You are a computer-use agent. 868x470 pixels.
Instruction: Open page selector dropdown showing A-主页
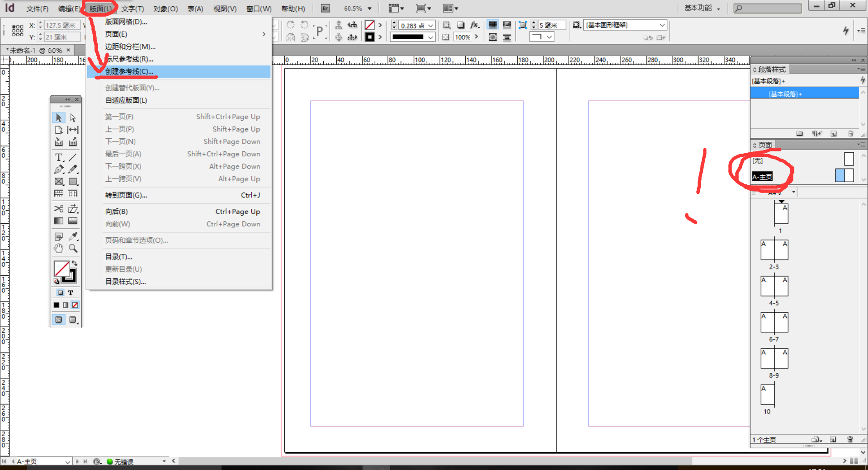[68, 461]
